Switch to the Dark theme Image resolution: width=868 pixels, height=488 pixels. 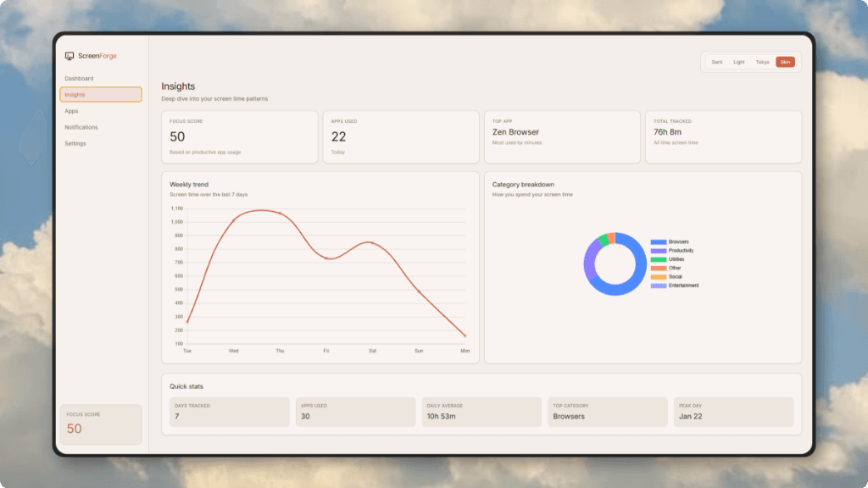pyautogui.click(x=717, y=62)
